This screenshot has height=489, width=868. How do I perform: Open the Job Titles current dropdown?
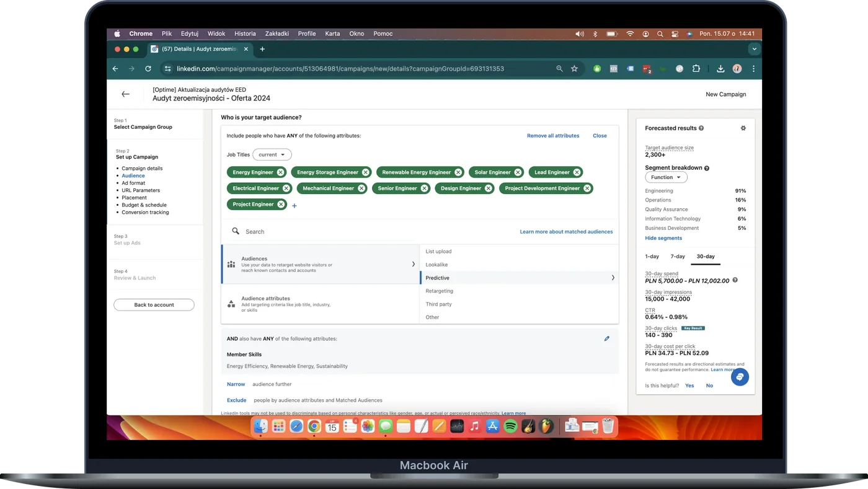(272, 154)
